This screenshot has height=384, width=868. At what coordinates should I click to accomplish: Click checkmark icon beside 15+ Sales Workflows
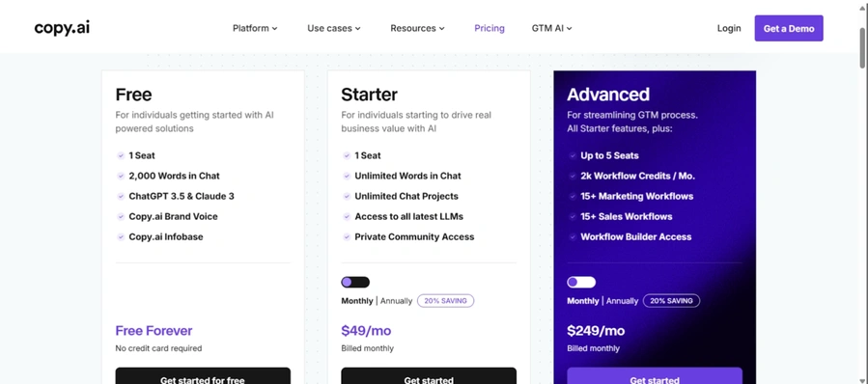tap(573, 216)
